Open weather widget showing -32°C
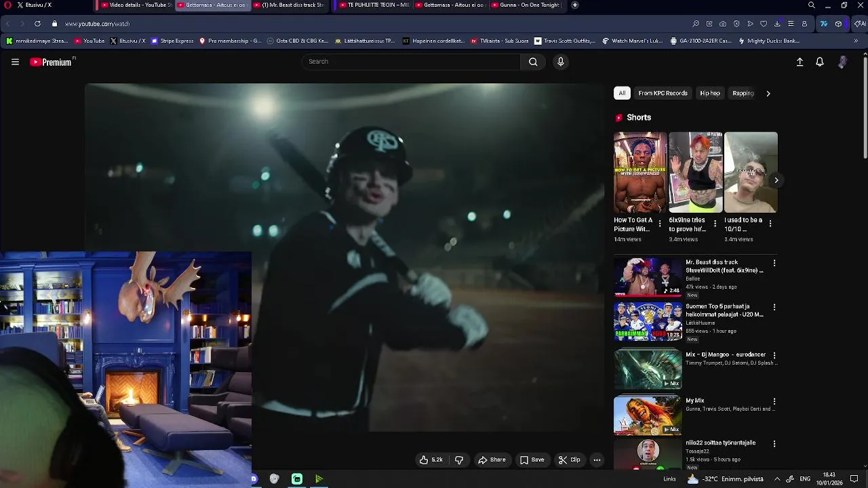 725,479
